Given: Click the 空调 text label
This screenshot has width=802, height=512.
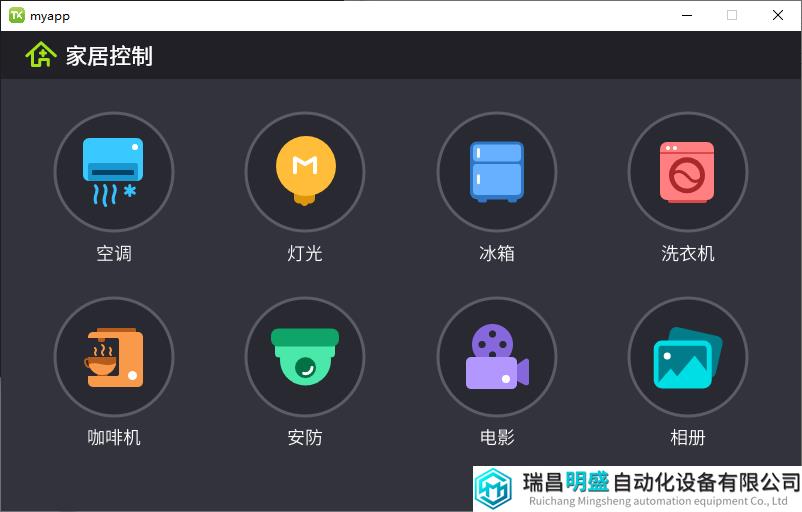Looking at the screenshot, I should 114,253.
